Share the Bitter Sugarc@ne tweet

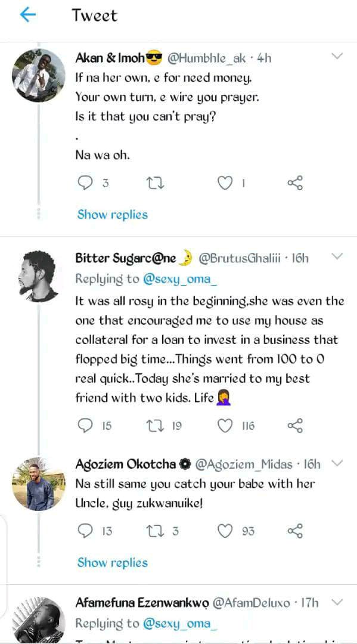pyautogui.click(x=295, y=426)
